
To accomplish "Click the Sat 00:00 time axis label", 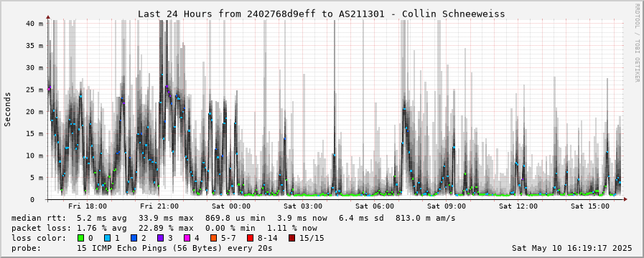I will (x=231, y=206).
